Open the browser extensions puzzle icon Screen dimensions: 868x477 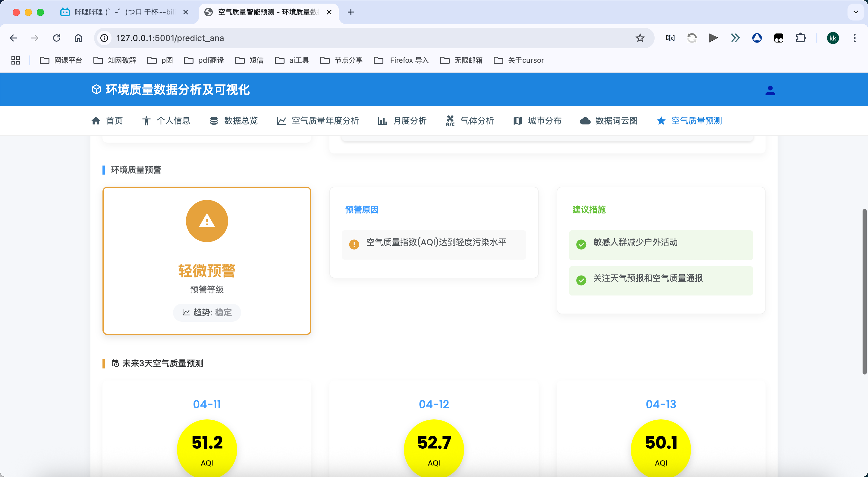coord(800,38)
